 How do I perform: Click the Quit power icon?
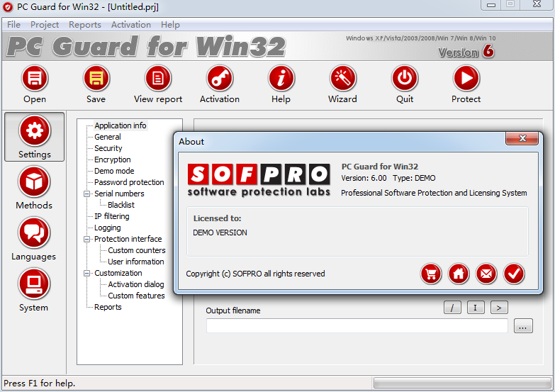pyautogui.click(x=405, y=78)
